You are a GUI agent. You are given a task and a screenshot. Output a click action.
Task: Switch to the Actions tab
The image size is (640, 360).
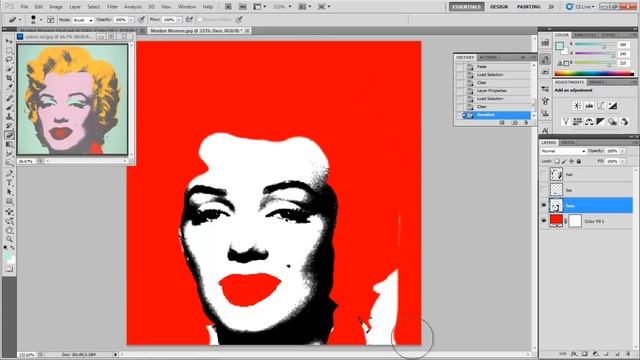488,58
